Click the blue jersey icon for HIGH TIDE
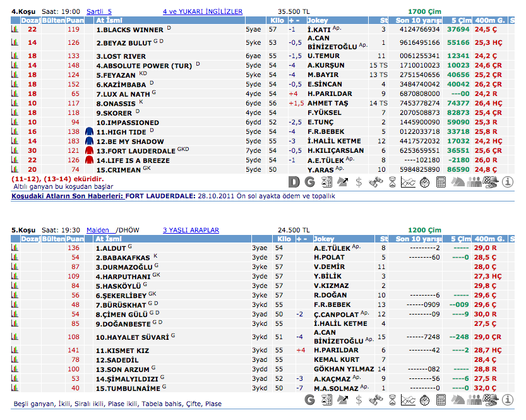Screen dimensions: 526x420 point(89,132)
